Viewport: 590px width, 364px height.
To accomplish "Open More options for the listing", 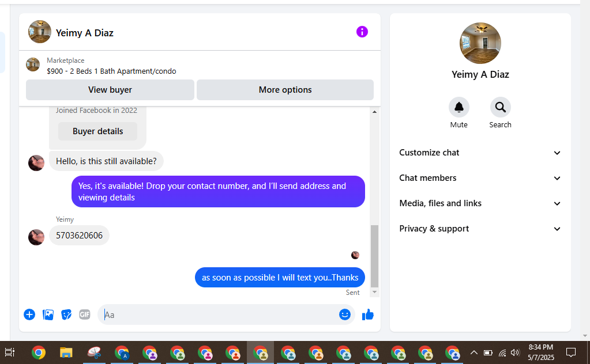I will [x=285, y=90].
